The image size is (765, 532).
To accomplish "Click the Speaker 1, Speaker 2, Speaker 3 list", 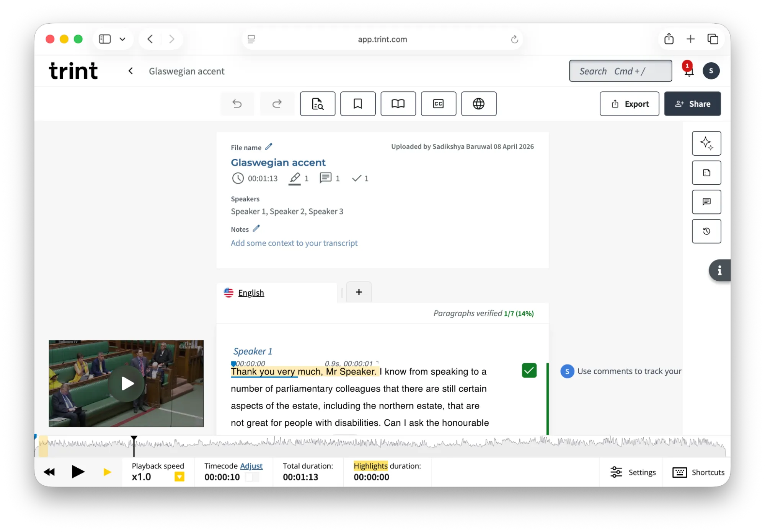I will pyautogui.click(x=287, y=211).
